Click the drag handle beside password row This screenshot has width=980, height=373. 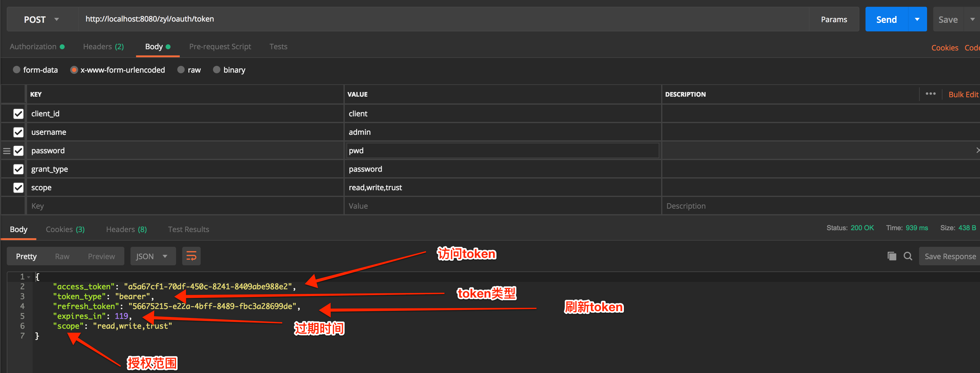6,151
